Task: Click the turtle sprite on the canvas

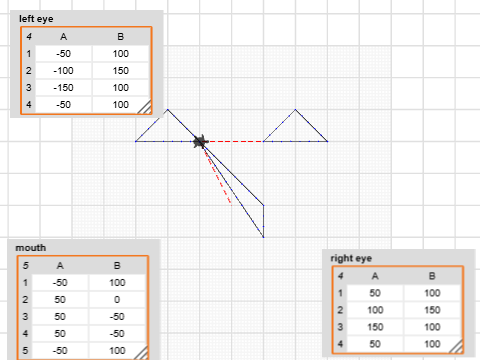Action: point(201,142)
